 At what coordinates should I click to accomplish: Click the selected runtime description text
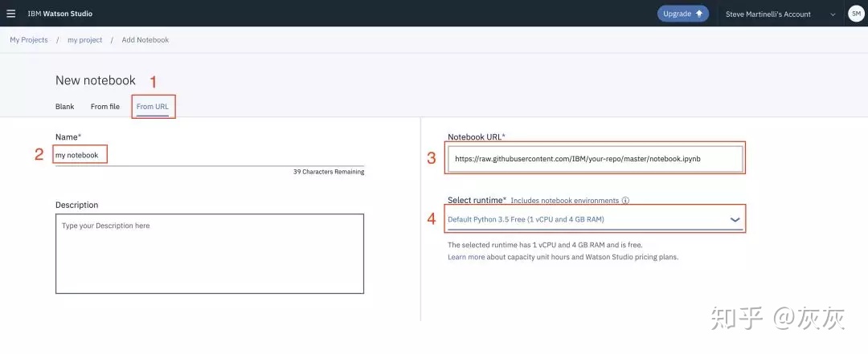(x=545, y=245)
